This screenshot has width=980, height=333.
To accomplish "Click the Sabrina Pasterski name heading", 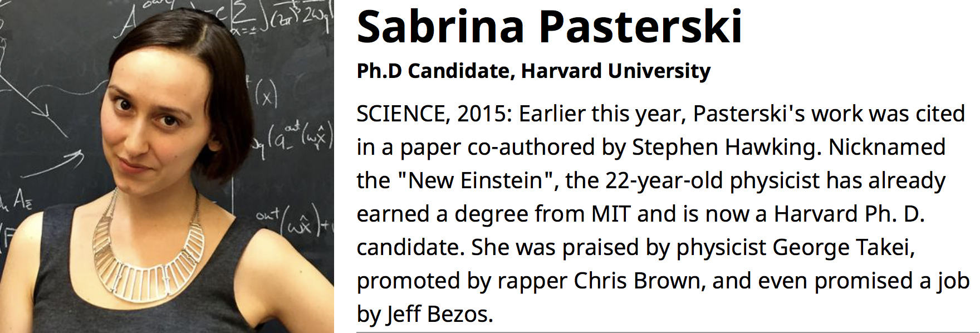I will [x=549, y=27].
